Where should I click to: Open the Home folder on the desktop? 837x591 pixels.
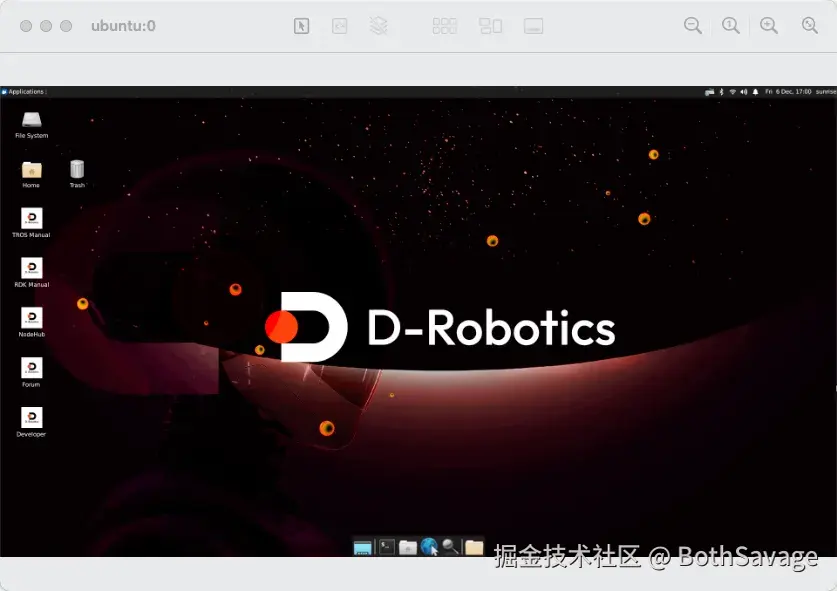pos(31,174)
